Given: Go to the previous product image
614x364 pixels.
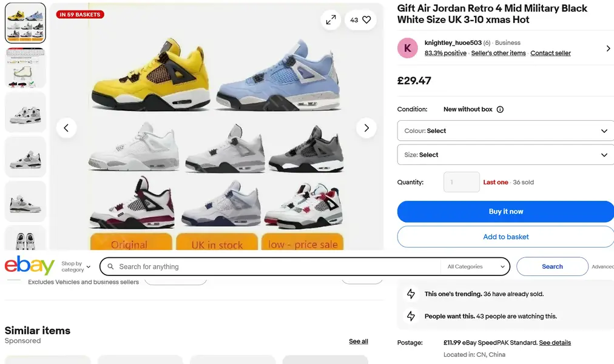Looking at the screenshot, I should (66, 128).
